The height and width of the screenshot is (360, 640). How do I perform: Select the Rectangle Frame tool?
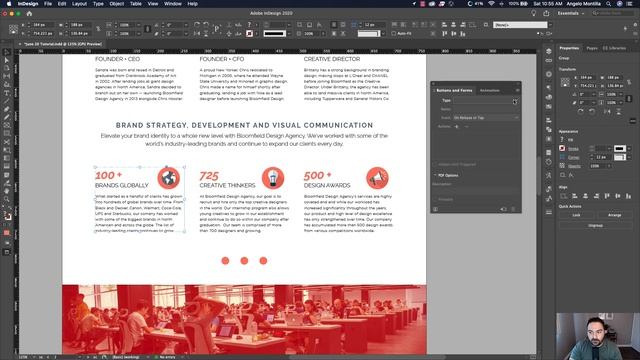(7, 125)
